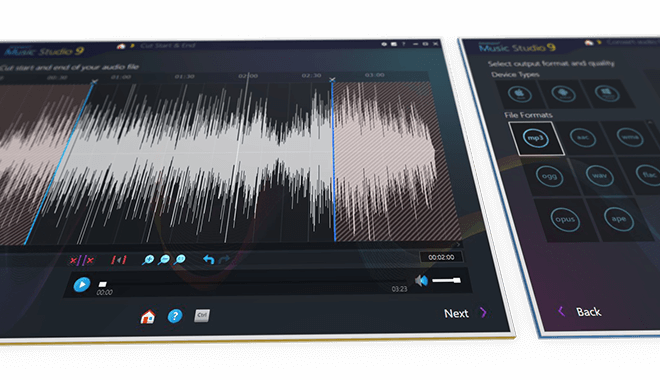
Task: Choose the Android device type
Action: (564, 93)
